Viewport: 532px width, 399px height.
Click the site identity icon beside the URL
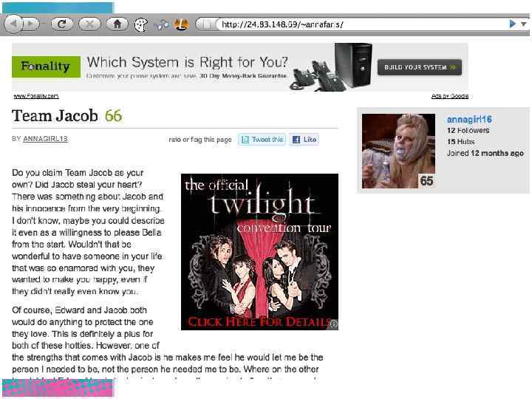click(206, 24)
